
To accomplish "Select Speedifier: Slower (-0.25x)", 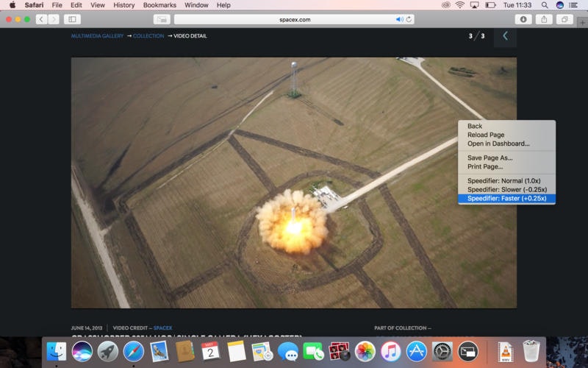I will click(506, 189).
